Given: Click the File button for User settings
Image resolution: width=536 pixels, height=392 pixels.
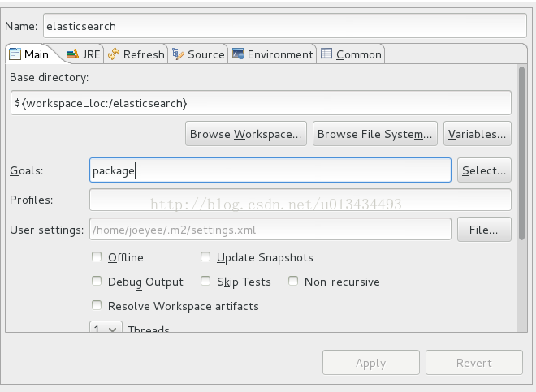Looking at the screenshot, I should 484,230.
